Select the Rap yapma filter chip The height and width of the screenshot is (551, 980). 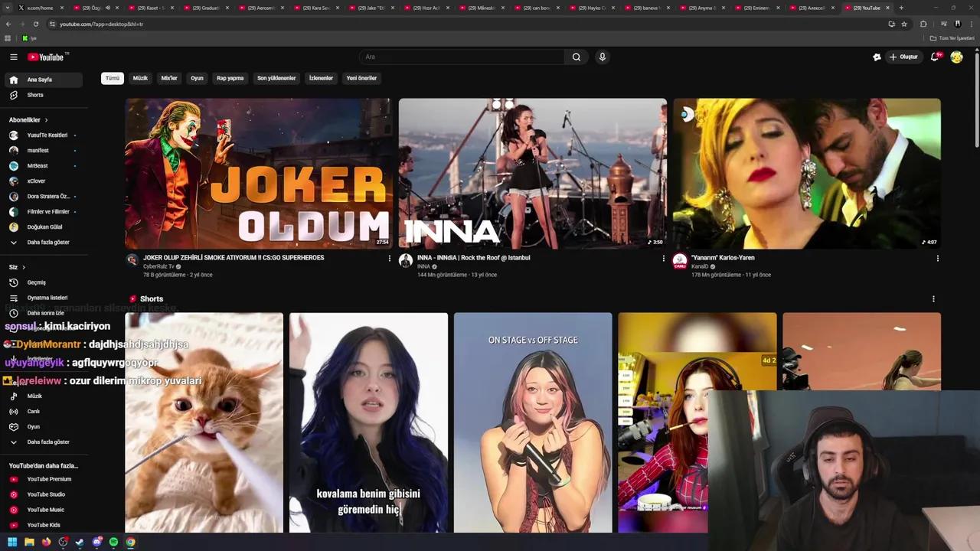coord(230,78)
